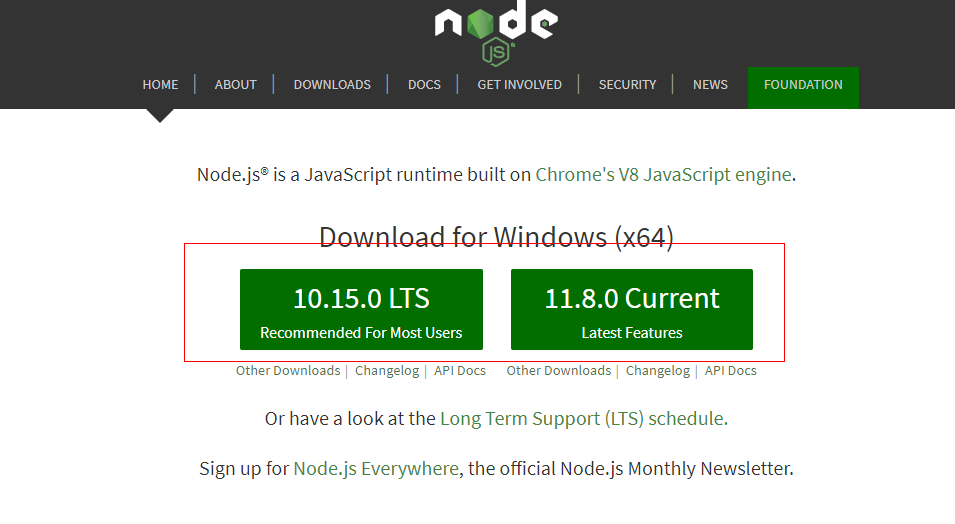Open Other Downloads under the LTS button
The width and height of the screenshot is (955, 524).
pos(288,371)
